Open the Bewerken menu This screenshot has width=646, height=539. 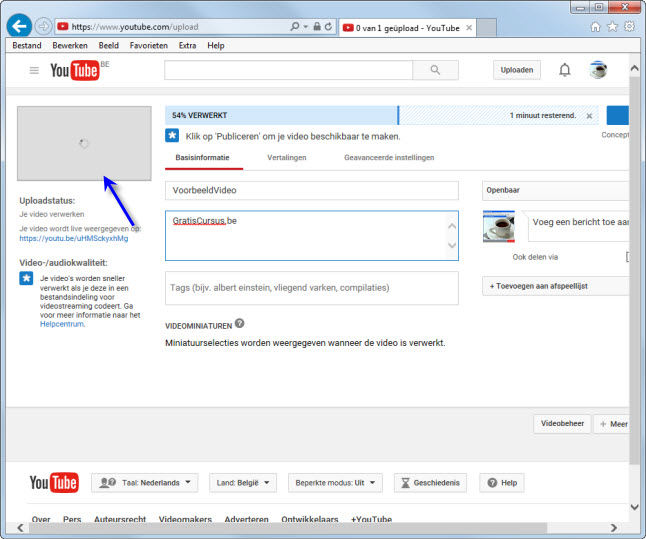point(70,46)
